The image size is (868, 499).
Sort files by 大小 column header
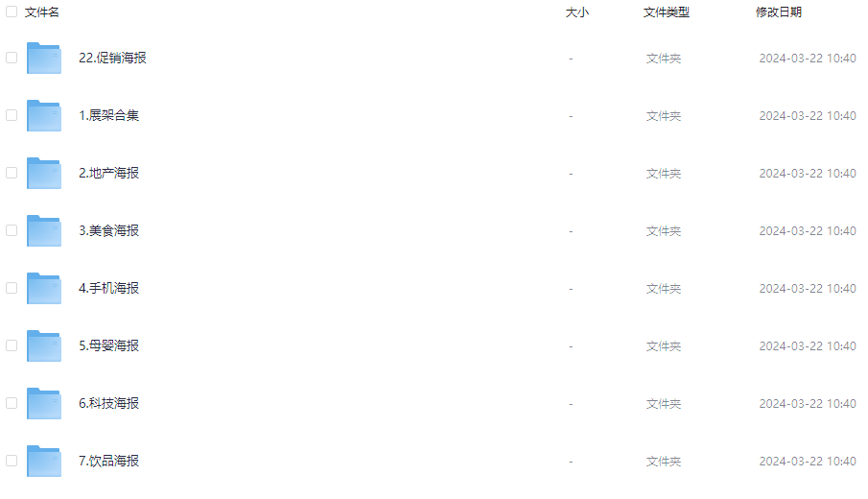576,12
